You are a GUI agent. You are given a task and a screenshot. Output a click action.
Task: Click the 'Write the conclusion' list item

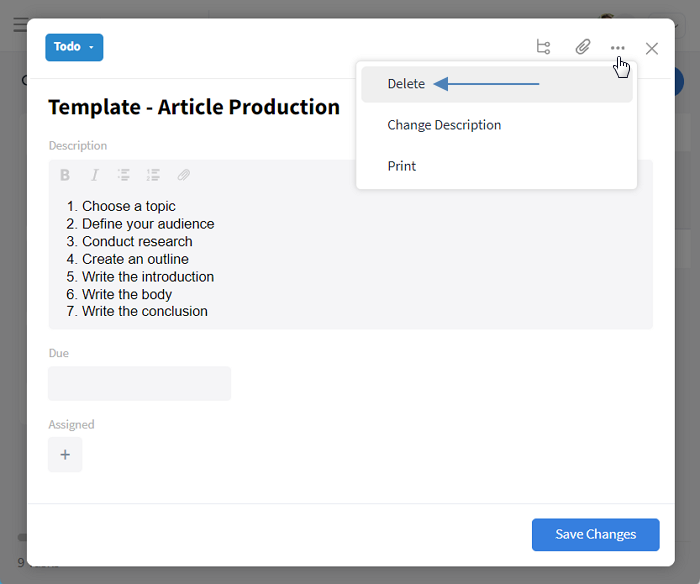tap(144, 312)
